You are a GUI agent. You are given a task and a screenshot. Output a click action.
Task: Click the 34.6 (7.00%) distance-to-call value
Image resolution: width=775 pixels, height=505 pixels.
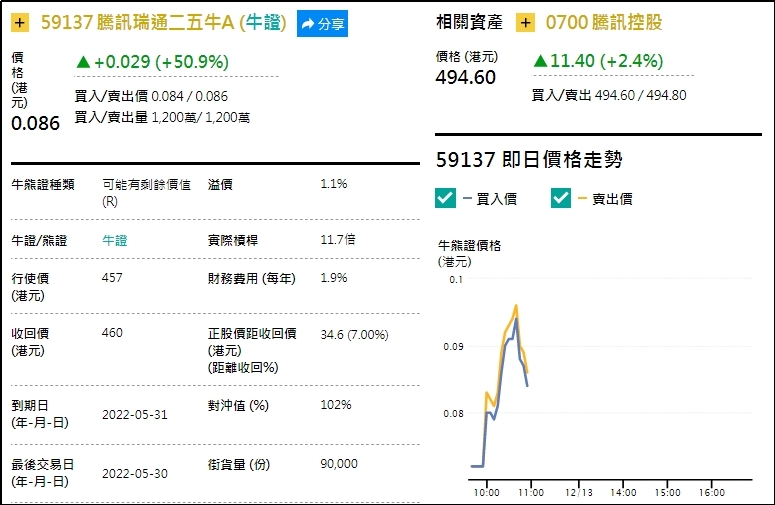(x=354, y=335)
